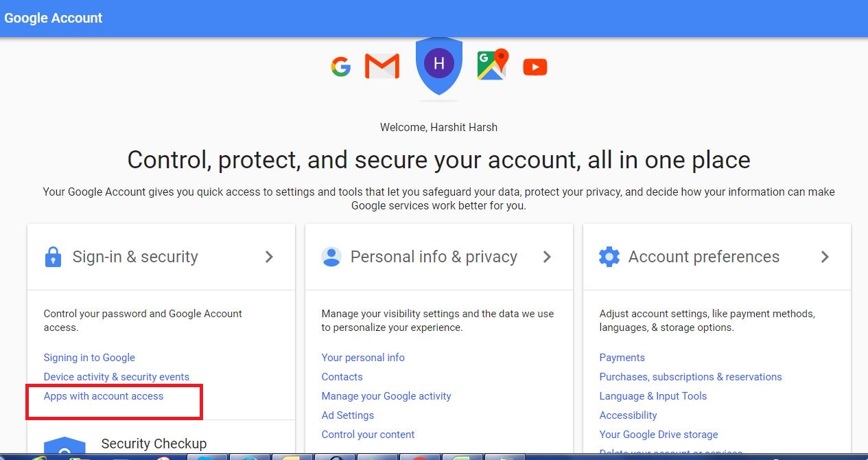Click the YouTube icon
The image size is (868, 460).
coord(535,67)
